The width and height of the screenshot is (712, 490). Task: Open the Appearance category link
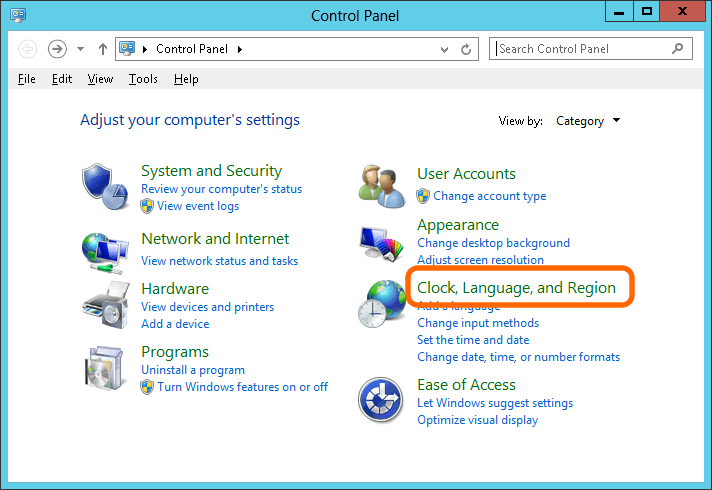pyautogui.click(x=458, y=225)
